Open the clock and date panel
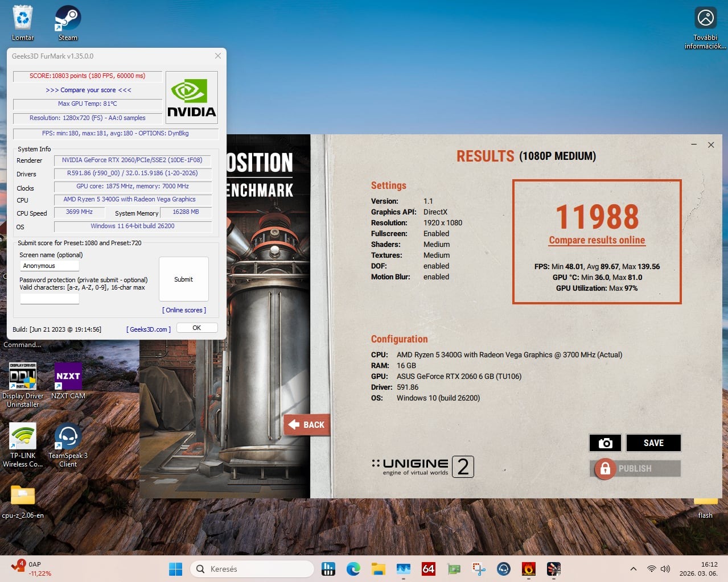The height and width of the screenshot is (582, 728). pyautogui.click(x=698, y=569)
